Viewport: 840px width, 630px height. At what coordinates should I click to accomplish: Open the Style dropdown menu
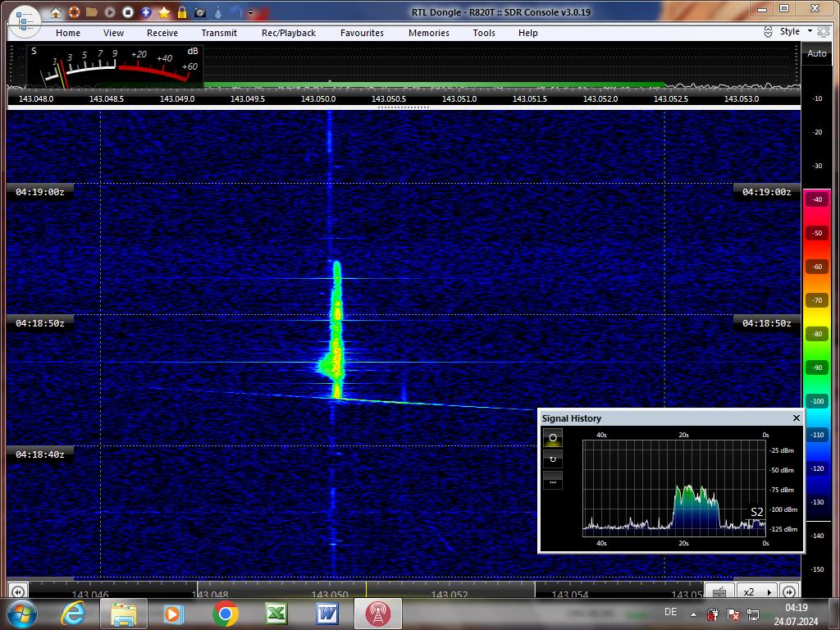click(x=796, y=31)
